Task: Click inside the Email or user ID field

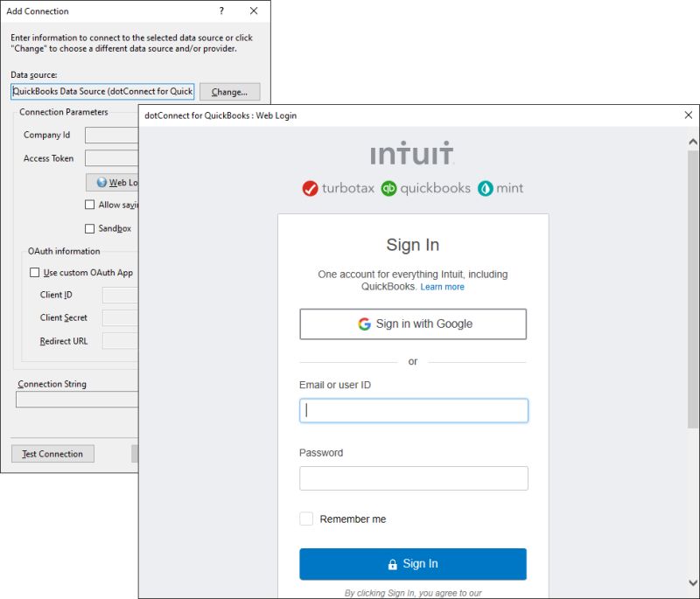Action: click(412, 409)
